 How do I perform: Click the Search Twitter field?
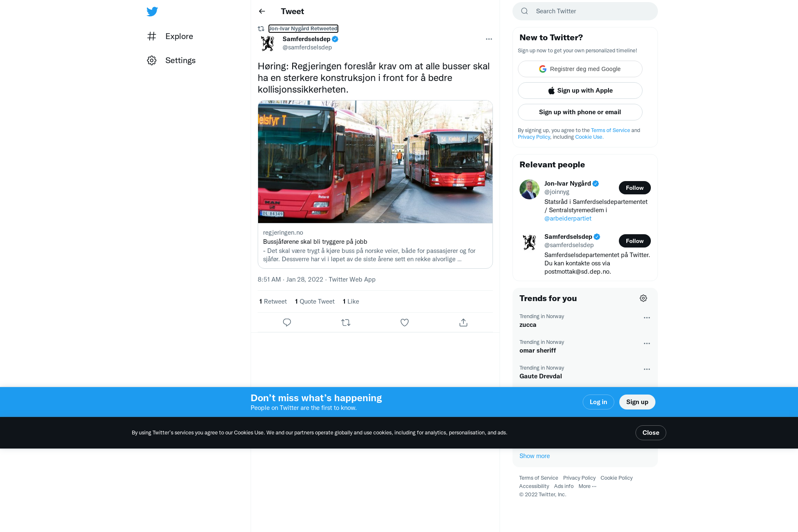[585, 11]
